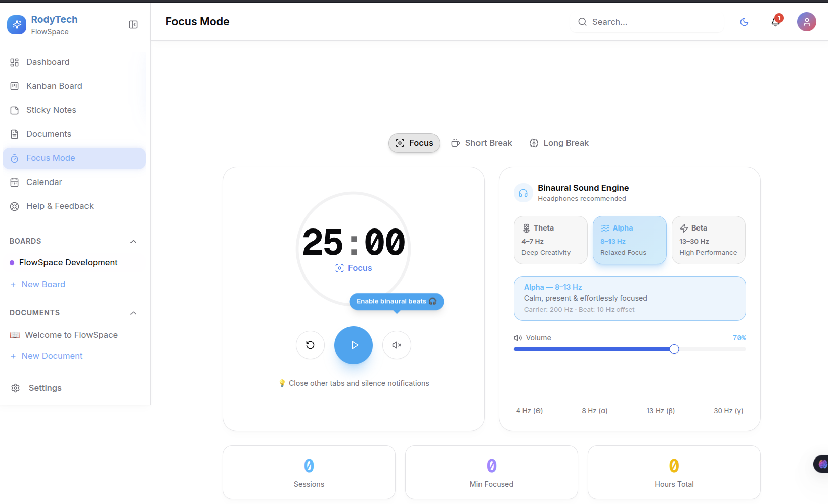This screenshot has width=828, height=504.
Task: Open the floating brain widget icon
Action: 822,464
